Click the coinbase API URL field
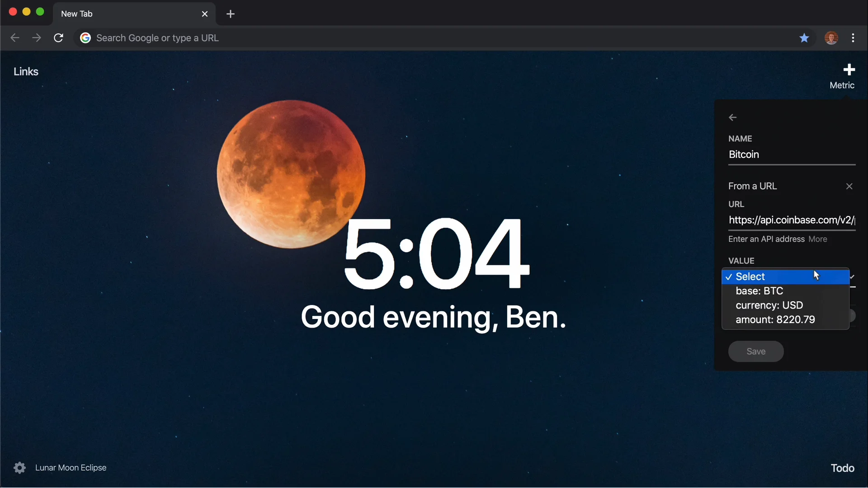Viewport: 868px width, 488px height. click(x=791, y=220)
